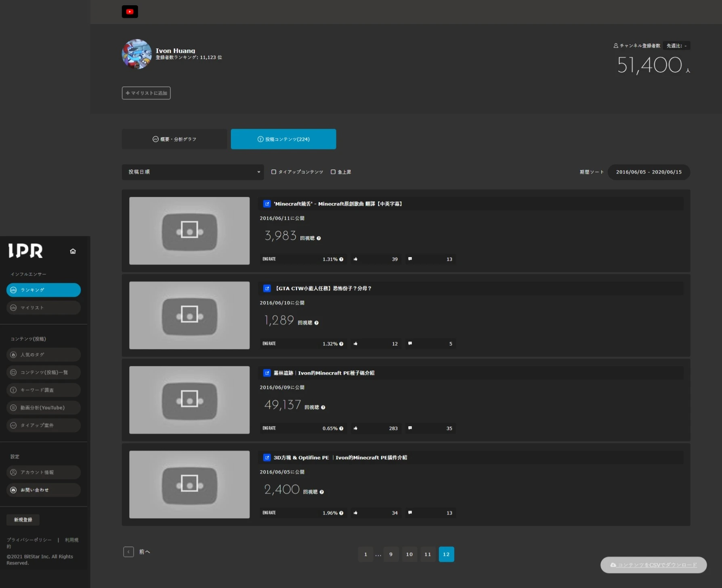The width and height of the screenshot is (722, 588).
Task: Click マイリストに追加 button
Action: (x=146, y=93)
